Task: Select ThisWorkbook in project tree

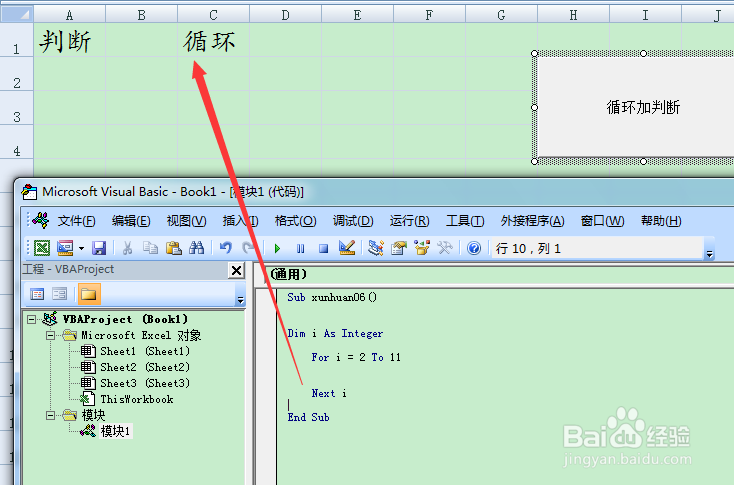Action: pos(137,399)
